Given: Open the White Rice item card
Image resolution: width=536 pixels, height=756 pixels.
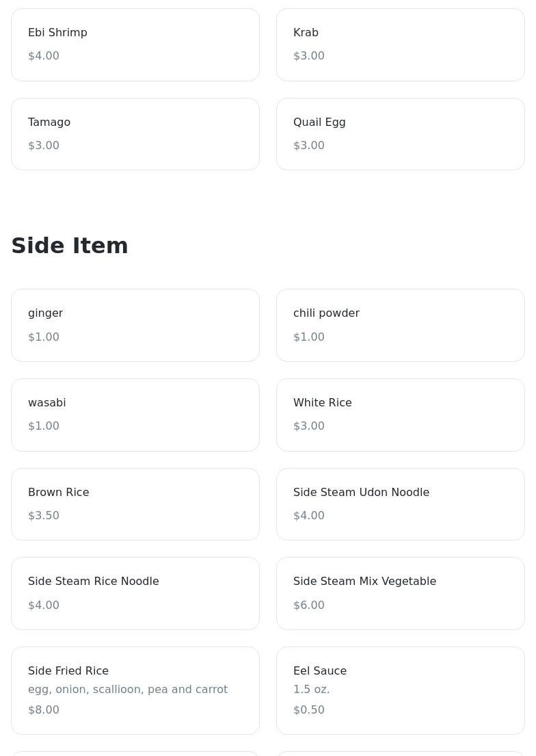Looking at the screenshot, I should pos(400,415).
